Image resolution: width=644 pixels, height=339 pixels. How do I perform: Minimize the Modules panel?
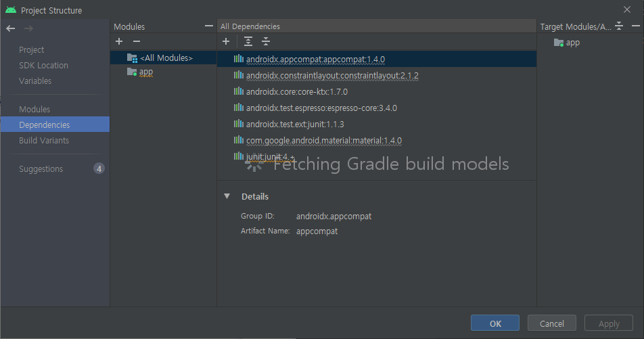(208, 26)
